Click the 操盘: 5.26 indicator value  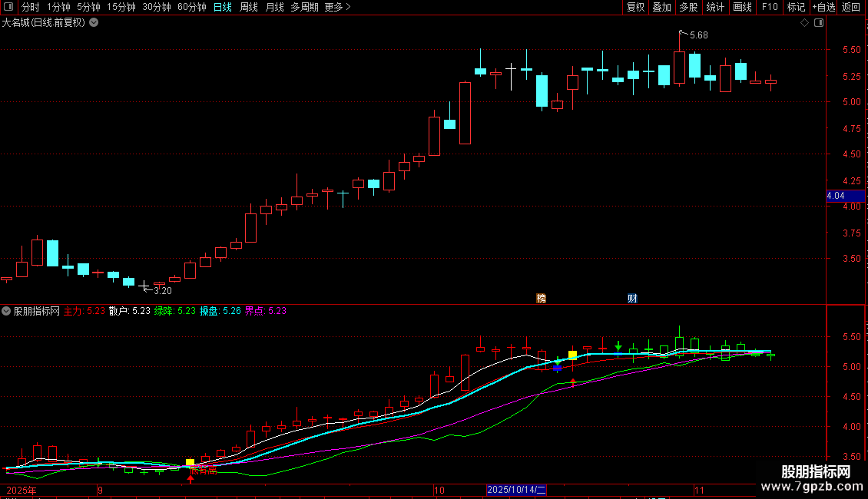(220, 311)
